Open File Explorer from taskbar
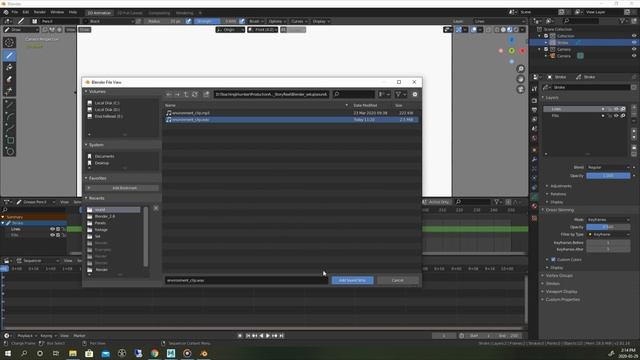This screenshot has width=640, height=360. tap(73, 353)
